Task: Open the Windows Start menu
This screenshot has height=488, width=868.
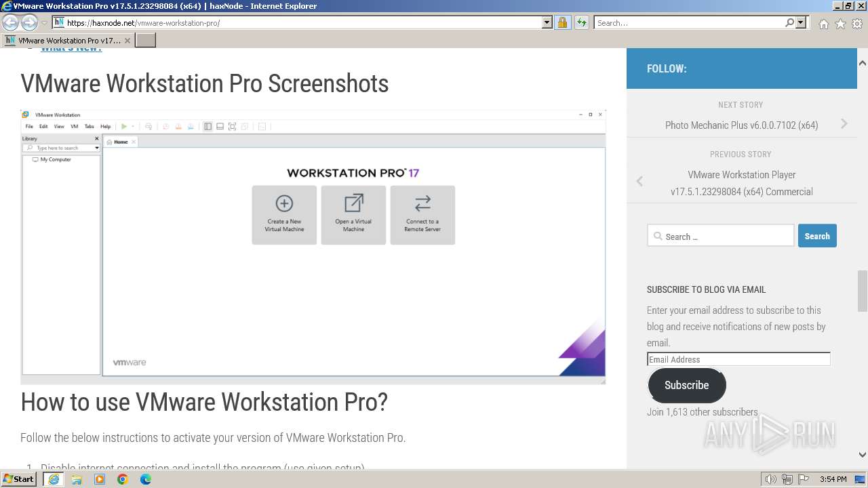Action: [19, 479]
